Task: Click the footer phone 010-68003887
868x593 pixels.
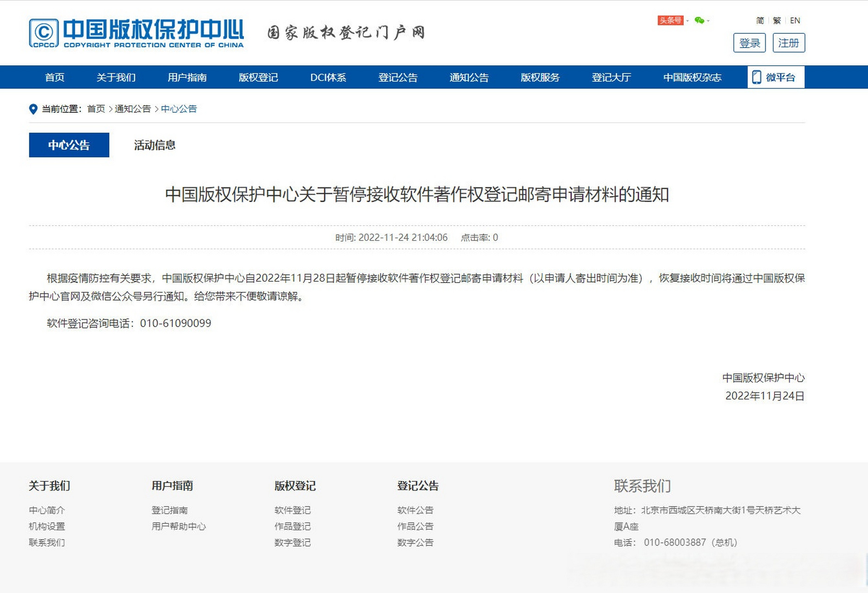Action: coord(675,543)
